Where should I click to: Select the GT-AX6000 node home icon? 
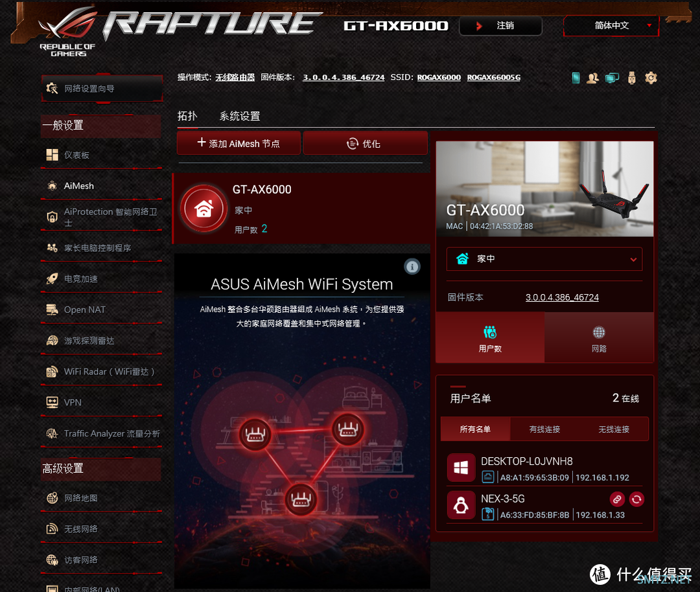coord(204,209)
